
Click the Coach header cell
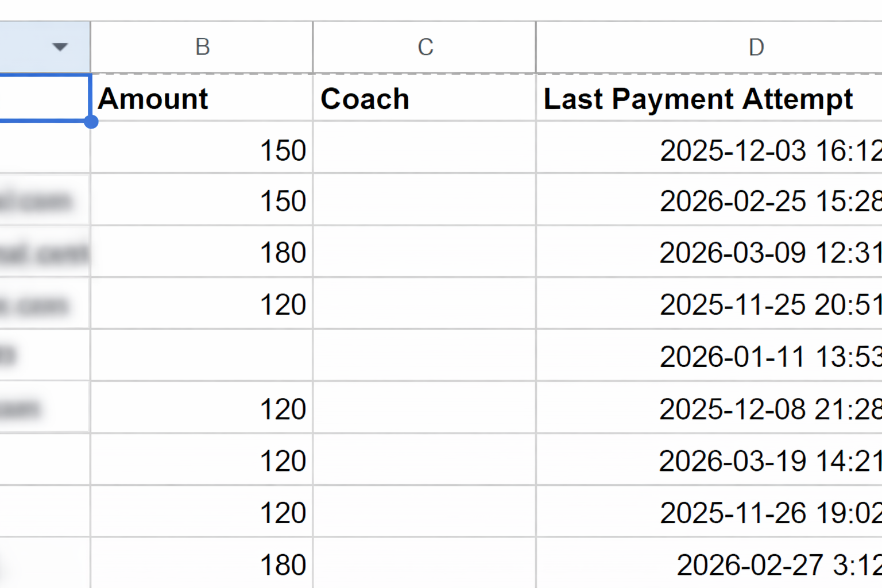pos(424,98)
